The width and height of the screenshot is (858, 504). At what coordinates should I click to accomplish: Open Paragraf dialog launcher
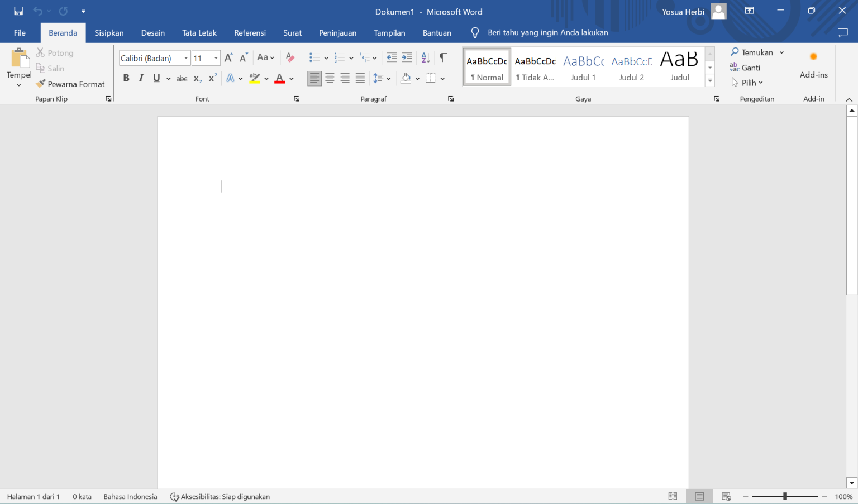(x=451, y=99)
